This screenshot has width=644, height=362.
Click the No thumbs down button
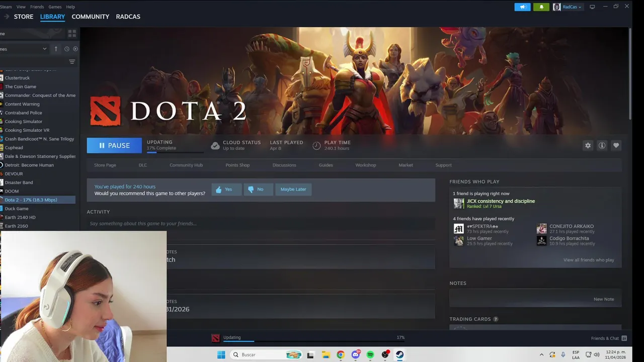pos(258,190)
